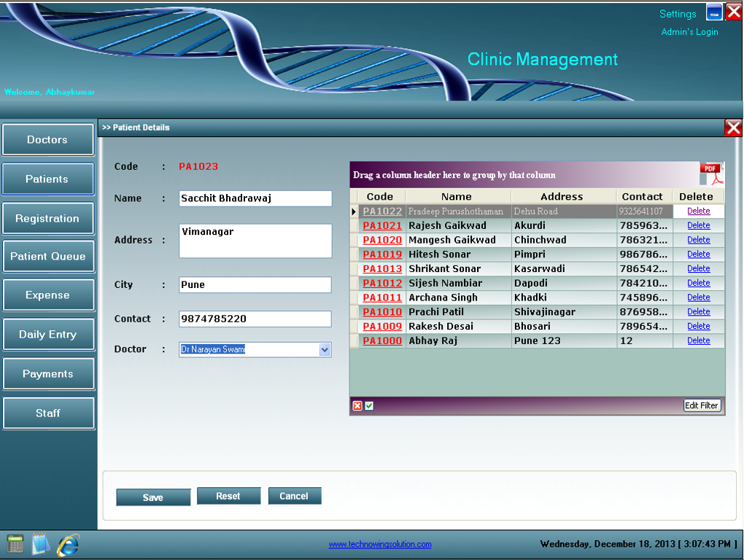The height and width of the screenshot is (560, 744).
Task: Close the Patient Details panel
Action: pyautogui.click(x=733, y=128)
